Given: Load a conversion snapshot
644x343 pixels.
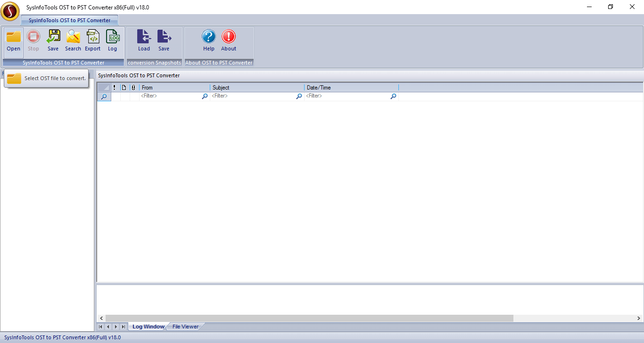Looking at the screenshot, I should tap(144, 41).
